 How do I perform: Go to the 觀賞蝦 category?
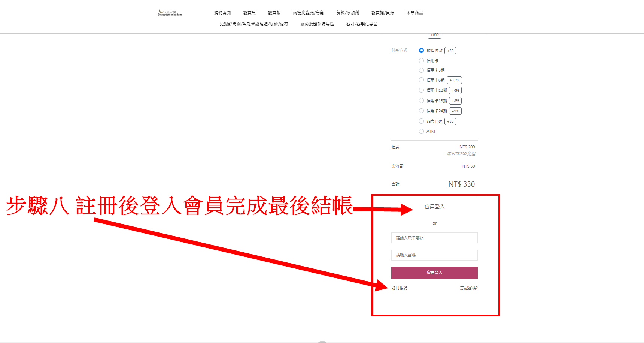(x=274, y=13)
